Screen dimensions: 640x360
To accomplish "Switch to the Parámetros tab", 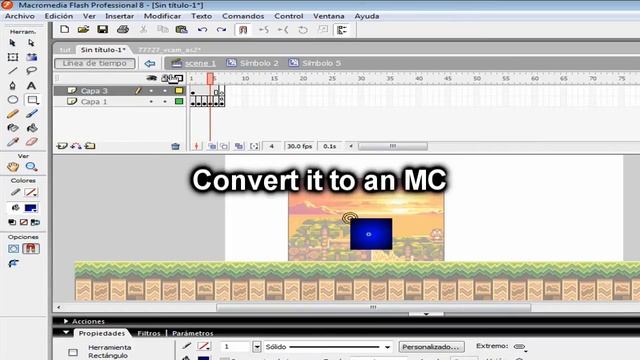I will (193, 333).
